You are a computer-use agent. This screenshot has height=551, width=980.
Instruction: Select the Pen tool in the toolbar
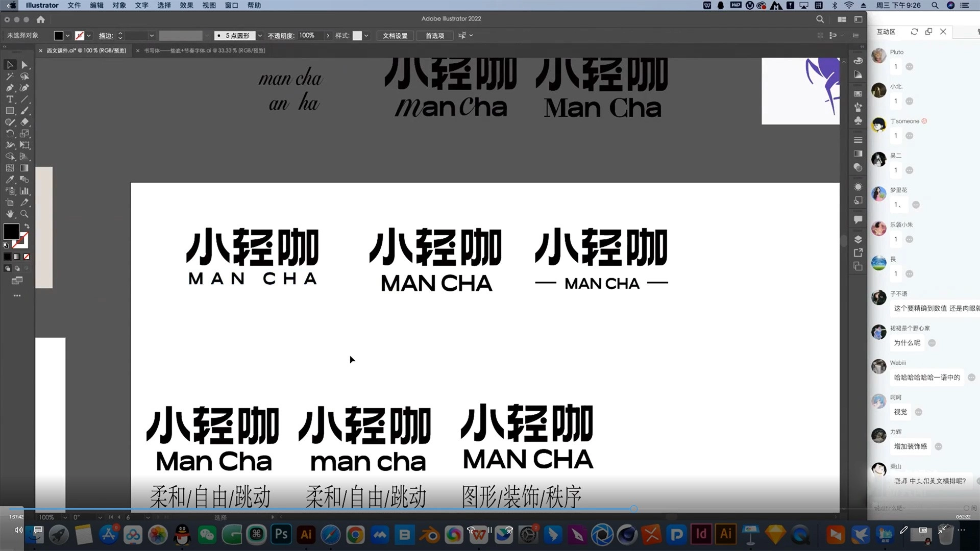pyautogui.click(x=10, y=88)
